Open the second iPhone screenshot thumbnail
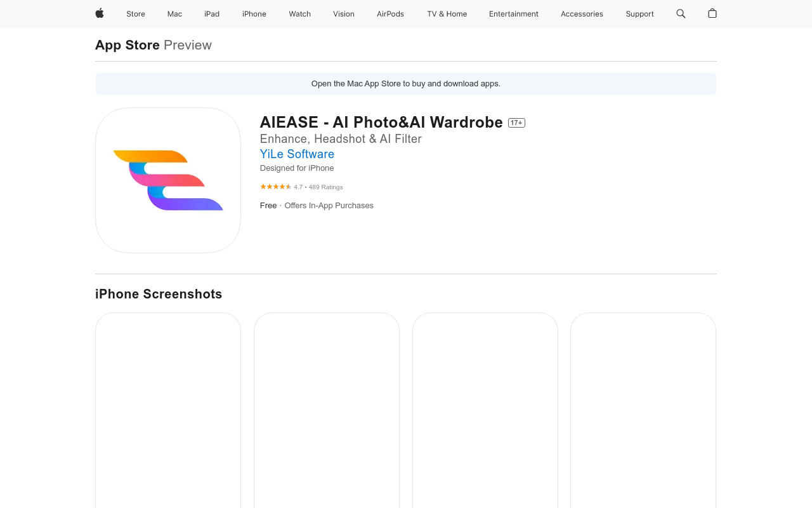This screenshot has height=508, width=812. (327, 410)
